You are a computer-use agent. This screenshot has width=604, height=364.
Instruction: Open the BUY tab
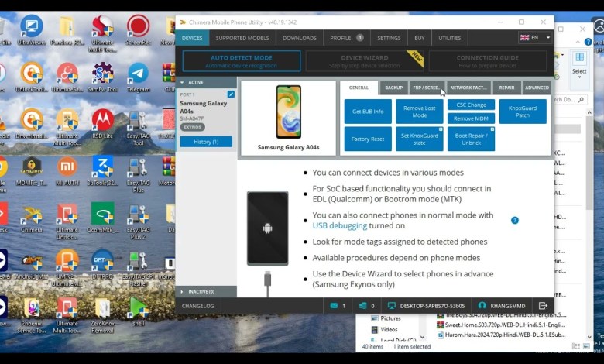click(420, 38)
